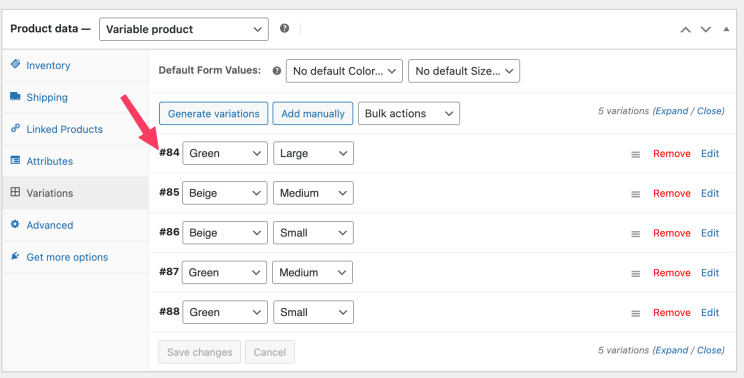
Task: Open Beige color dropdown for variation #85
Action: (225, 193)
